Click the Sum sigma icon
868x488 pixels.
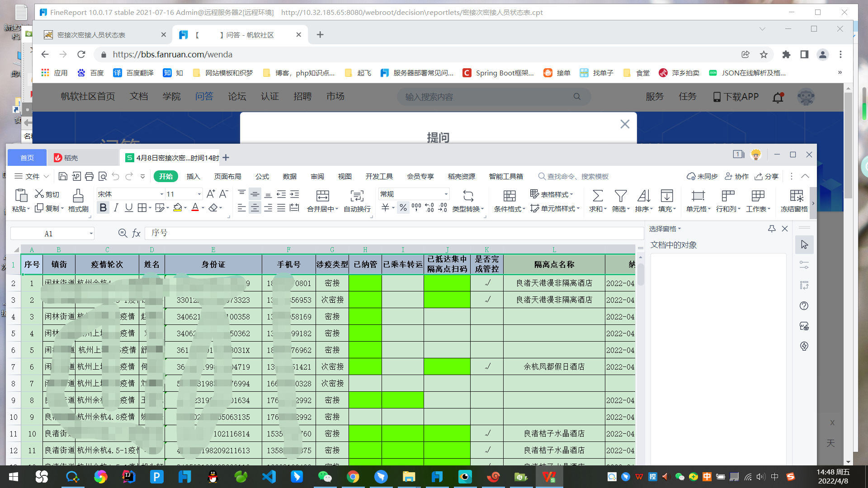tap(597, 196)
